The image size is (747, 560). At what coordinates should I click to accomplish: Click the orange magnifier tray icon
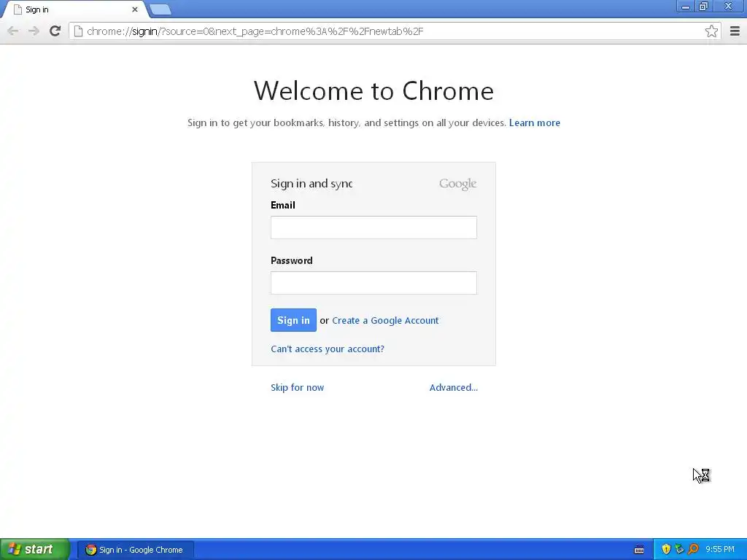coord(693,550)
